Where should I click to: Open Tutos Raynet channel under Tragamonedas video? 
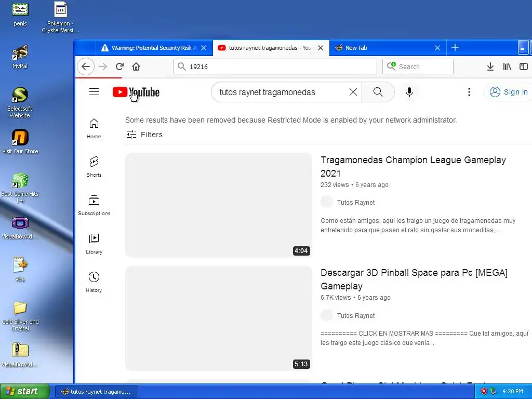click(x=355, y=202)
